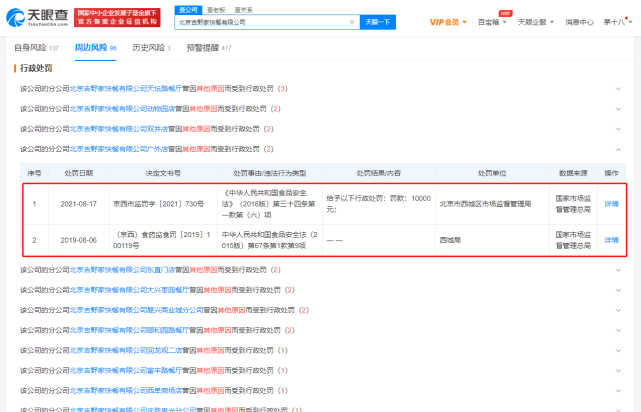The width and height of the screenshot is (641, 412).
Task: Click the date cell 2021-08-17
Action: [78, 204]
